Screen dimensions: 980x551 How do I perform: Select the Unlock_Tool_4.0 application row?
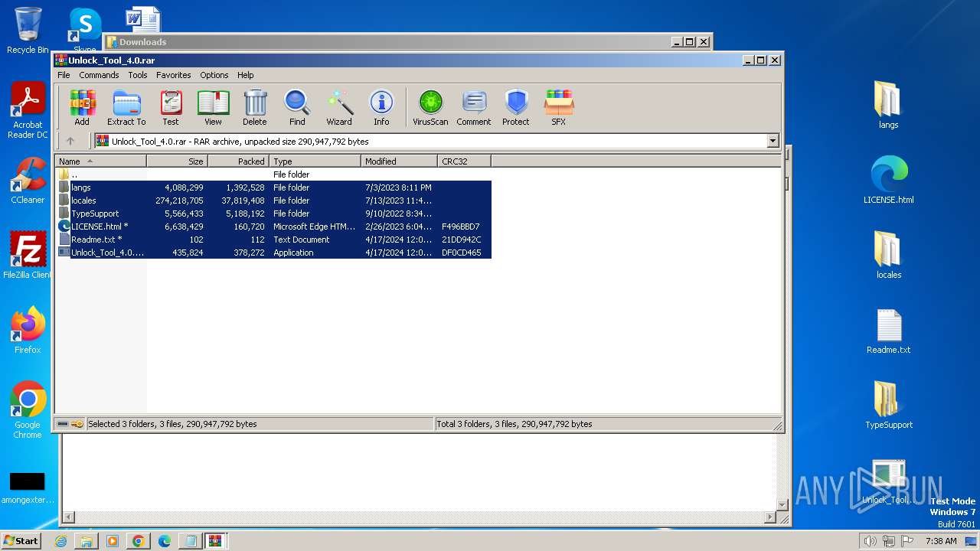point(274,253)
